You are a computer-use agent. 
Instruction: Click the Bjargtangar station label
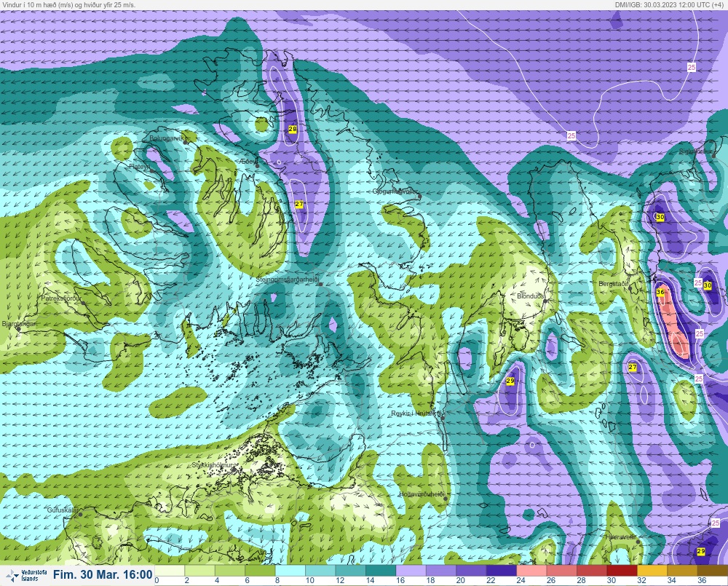point(19,324)
